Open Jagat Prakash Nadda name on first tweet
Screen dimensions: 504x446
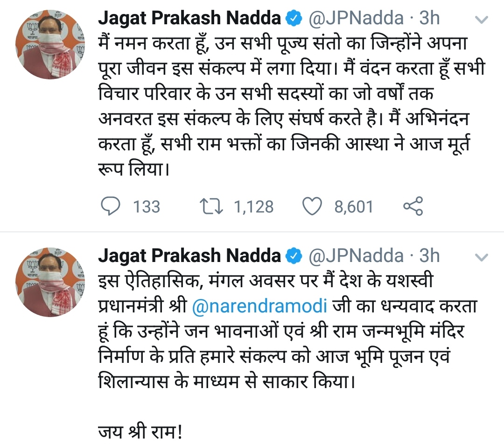click(189, 18)
